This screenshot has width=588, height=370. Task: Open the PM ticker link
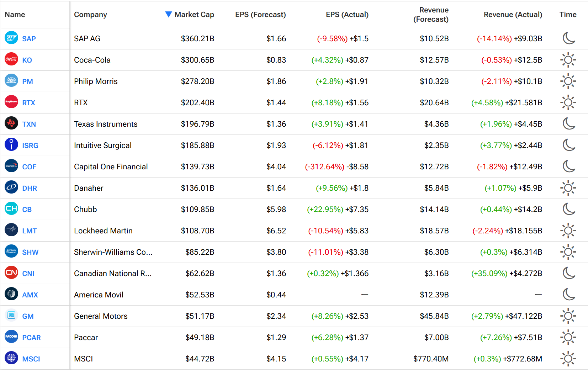click(27, 81)
